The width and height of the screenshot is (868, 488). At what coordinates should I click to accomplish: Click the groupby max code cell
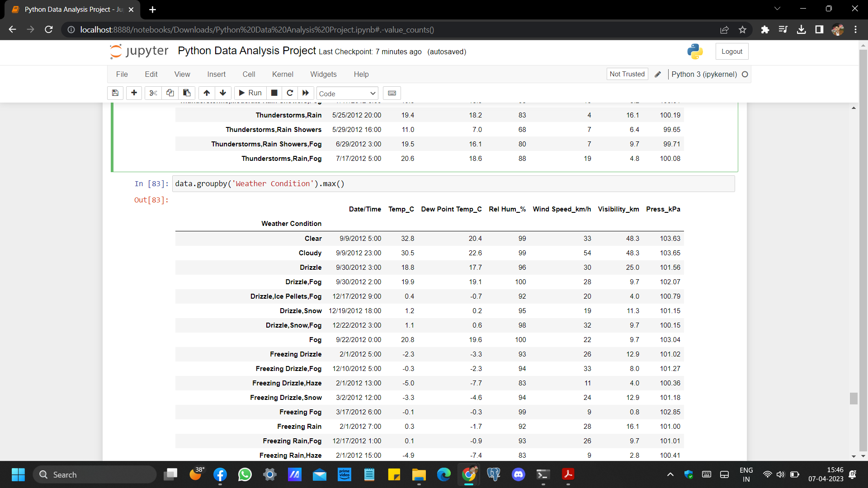452,184
